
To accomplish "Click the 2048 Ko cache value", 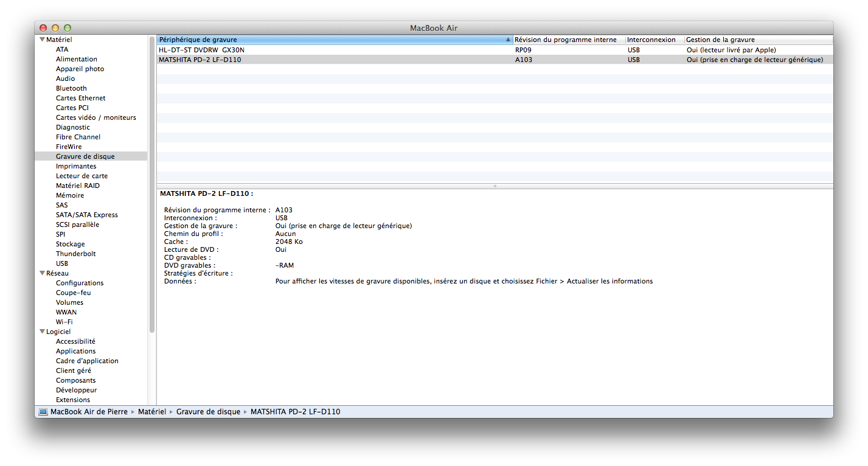I will pyautogui.click(x=289, y=242).
